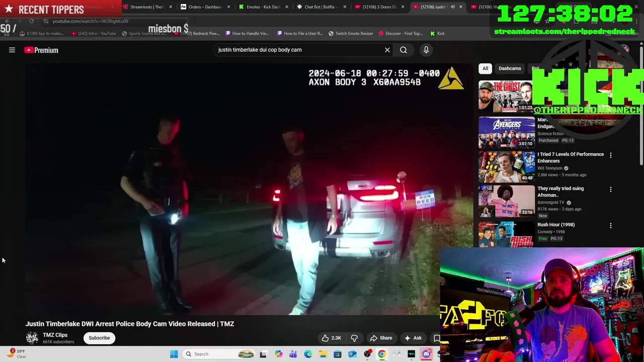This screenshot has width=644, height=362.
Task: Open the 59°F Clear weather widget
Action: pyautogui.click(x=17, y=353)
